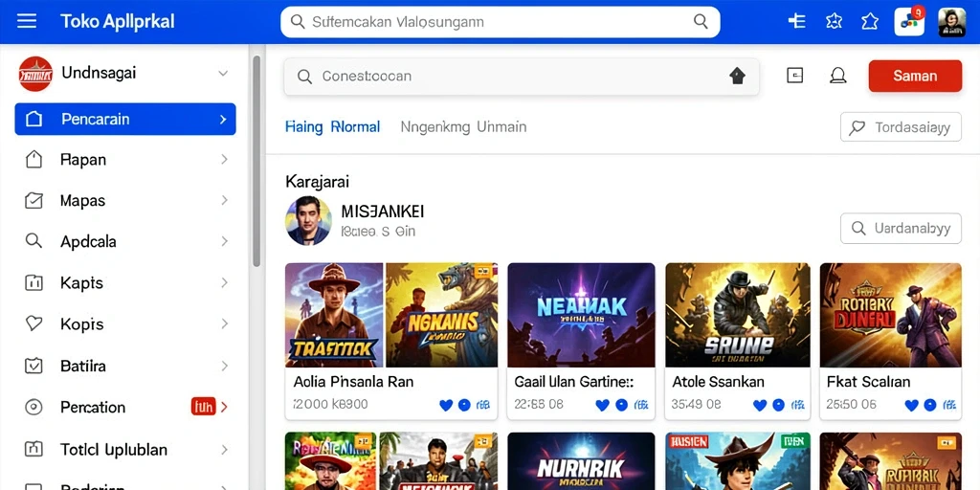980x490 pixels.
Task: Open the Kopis sidebar item
Action: pos(125,323)
